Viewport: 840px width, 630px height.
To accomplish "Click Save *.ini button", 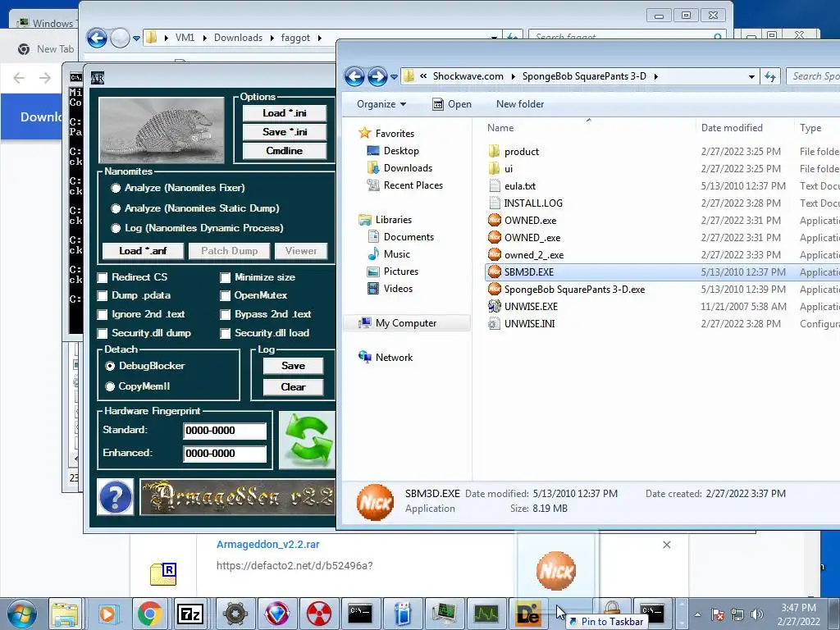I will (x=285, y=132).
